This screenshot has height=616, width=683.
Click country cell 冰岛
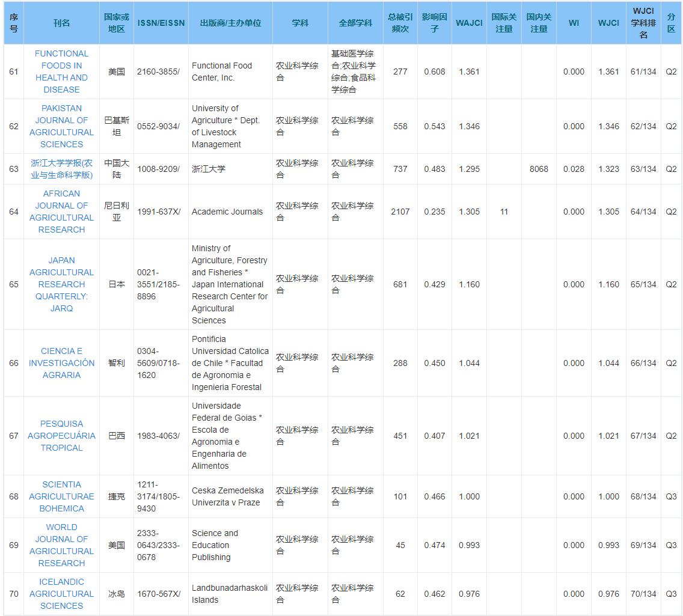[117, 594]
